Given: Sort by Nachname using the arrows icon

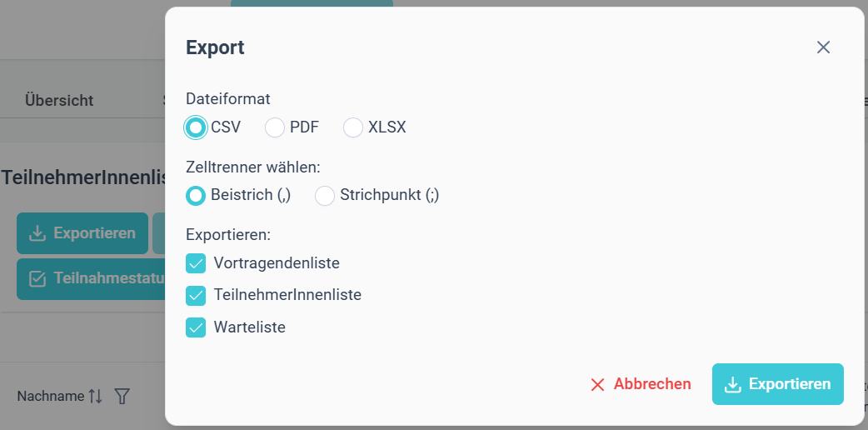Looking at the screenshot, I should (x=95, y=396).
